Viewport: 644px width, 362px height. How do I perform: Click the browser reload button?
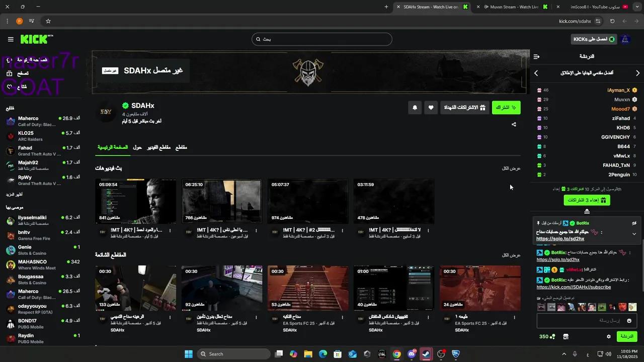tap(612, 21)
